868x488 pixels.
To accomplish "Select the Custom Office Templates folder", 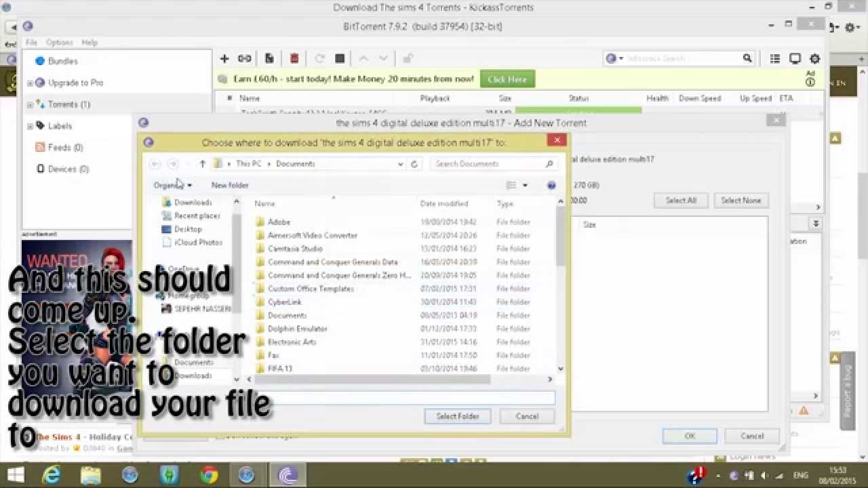I will 311,289.
